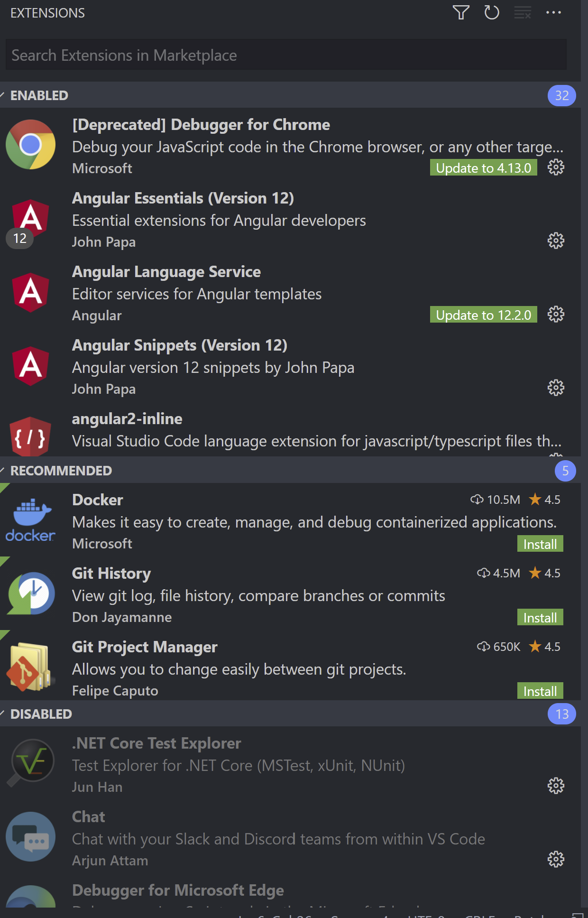Click the enabled count badge 32

click(x=562, y=95)
